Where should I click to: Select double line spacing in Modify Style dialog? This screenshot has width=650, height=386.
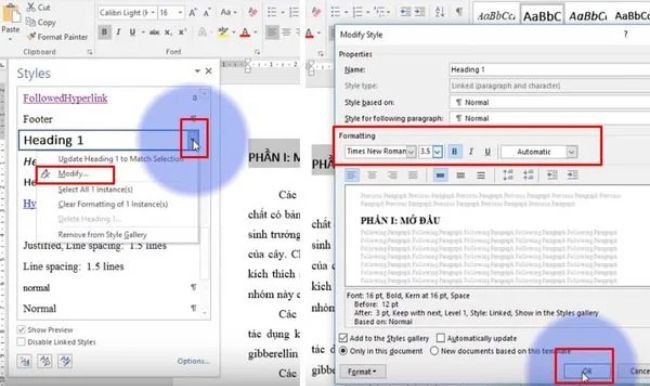(481, 175)
